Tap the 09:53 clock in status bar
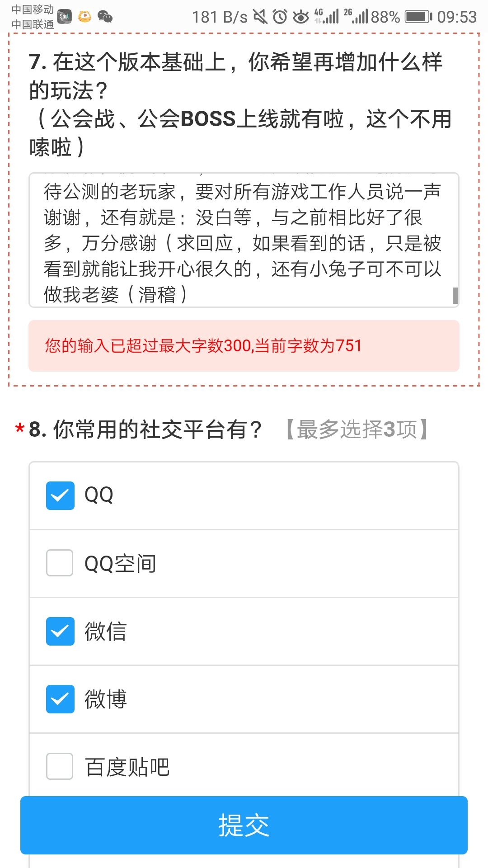 457,17
